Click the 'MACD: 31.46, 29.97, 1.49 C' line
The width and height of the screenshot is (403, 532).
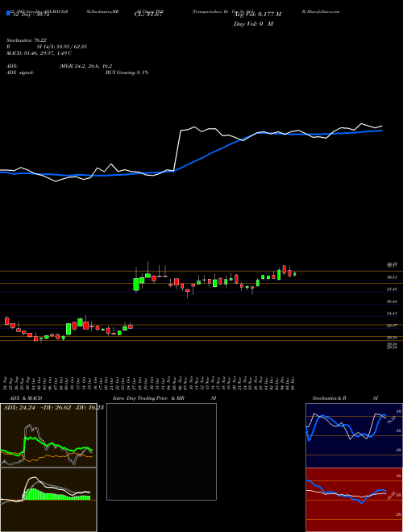[x=39, y=53]
